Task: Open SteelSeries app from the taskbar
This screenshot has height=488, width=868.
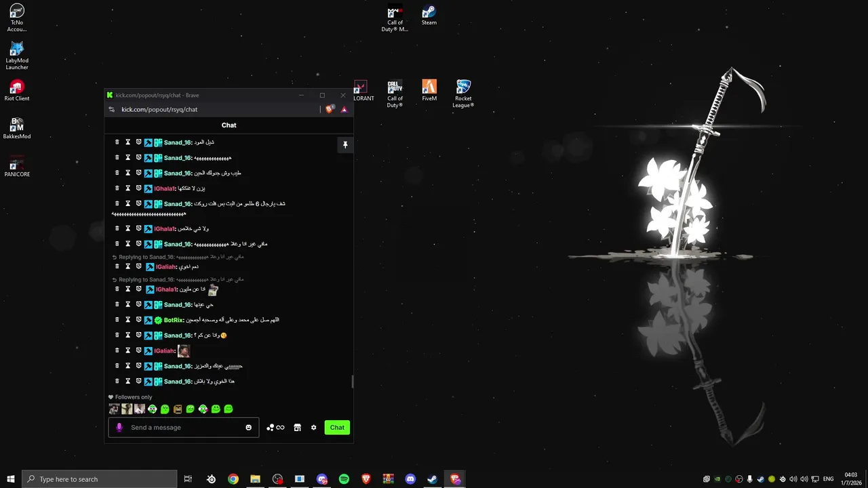Action: 212,479
